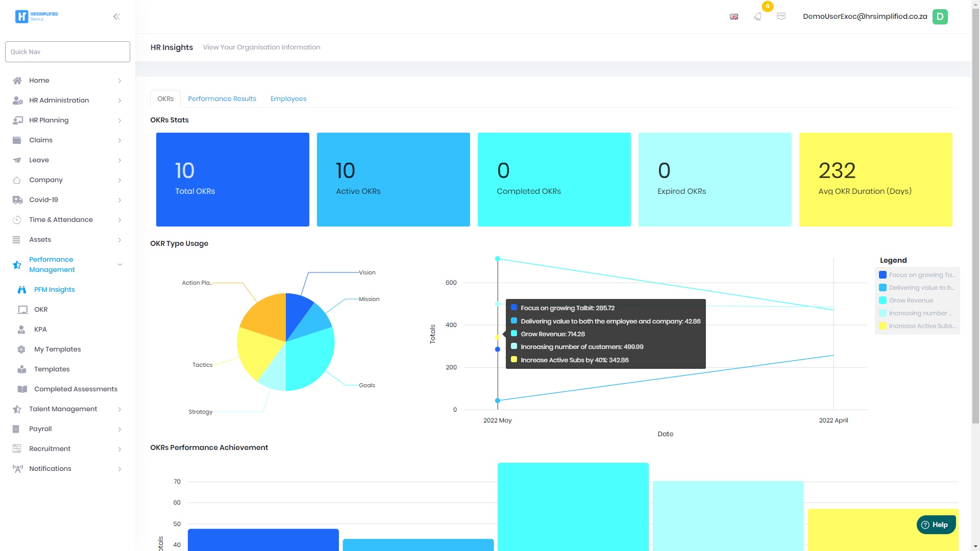
Task: Click the HRSimplified logo
Action: pyautogui.click(x=36, y=16)
